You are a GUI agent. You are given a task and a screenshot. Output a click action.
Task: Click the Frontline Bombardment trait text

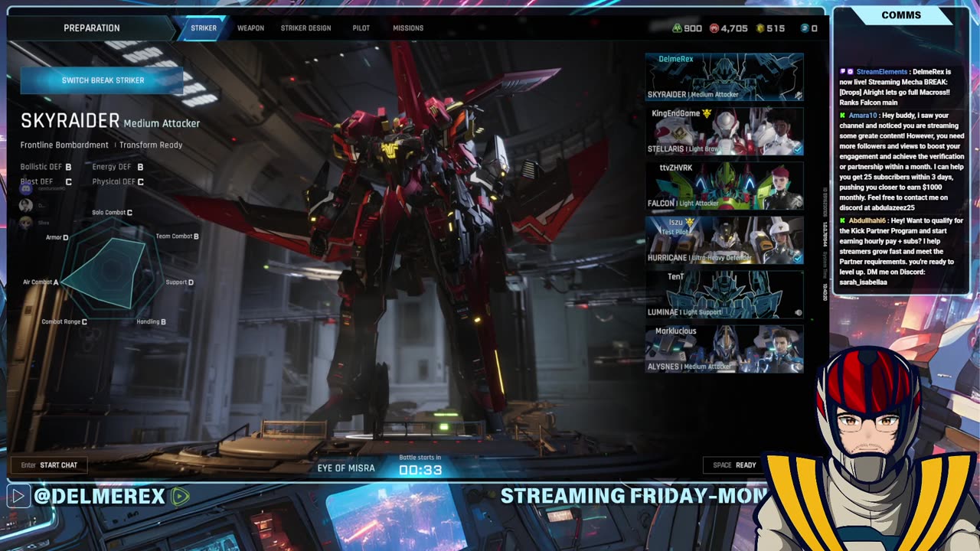click(64, 145)
